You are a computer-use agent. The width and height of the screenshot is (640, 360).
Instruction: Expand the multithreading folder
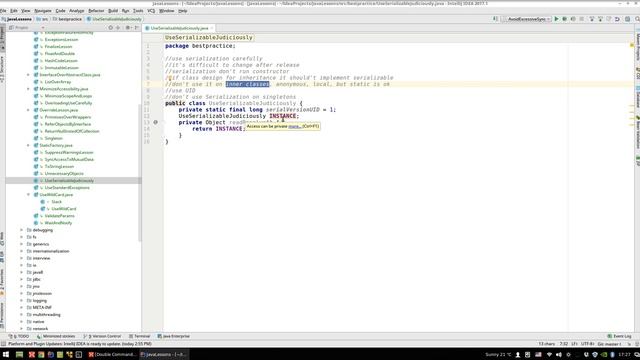tap(22, 314)
